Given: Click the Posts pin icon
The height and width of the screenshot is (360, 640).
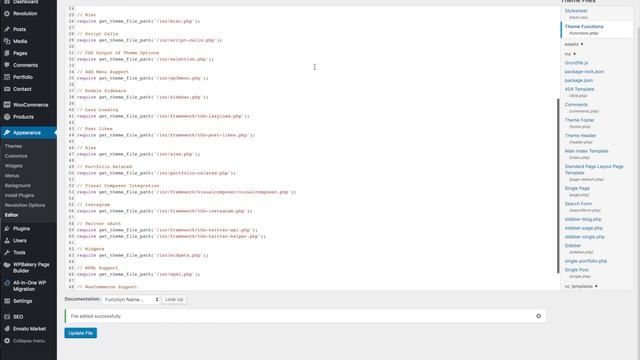Looking at the screenshot, I should [x=7, y=29].
